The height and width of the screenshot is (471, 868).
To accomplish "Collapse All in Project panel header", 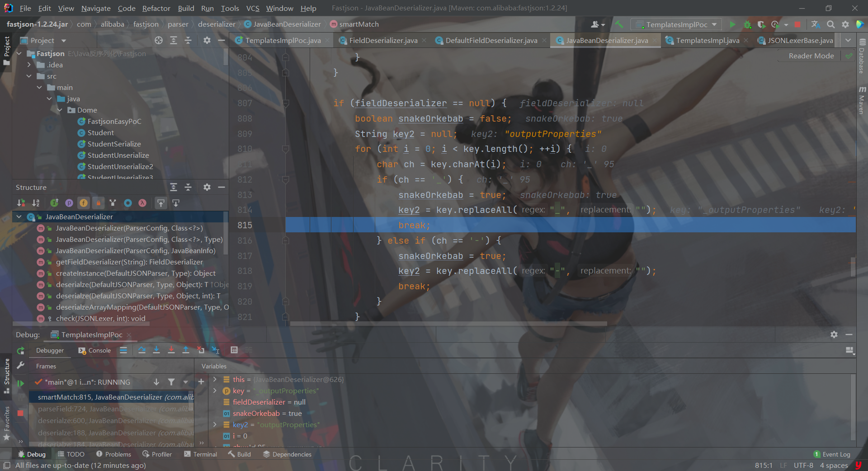I will coord(188,40).
